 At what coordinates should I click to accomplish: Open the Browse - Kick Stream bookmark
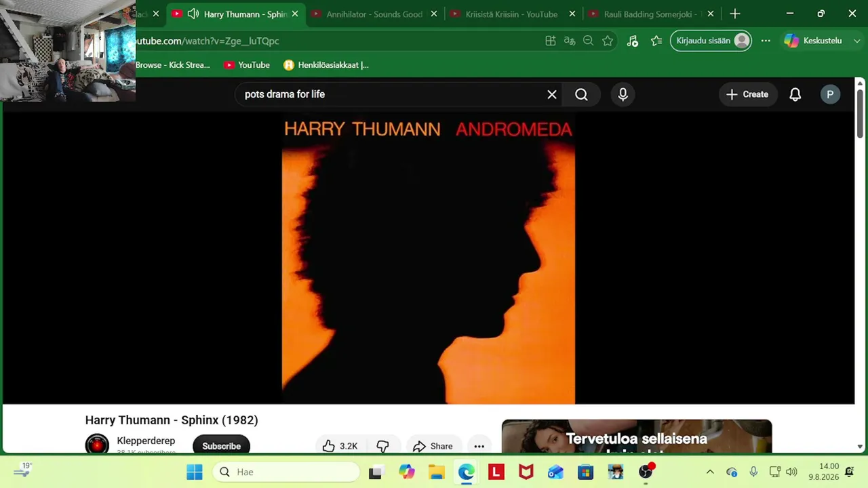(173, 65)
